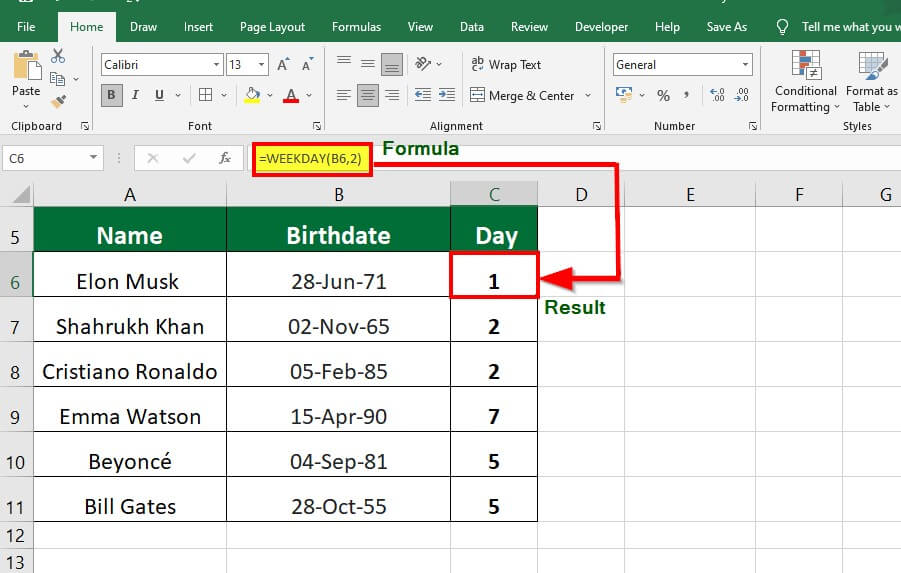
Task: Toggle Italic formatting
Action: 135,95
